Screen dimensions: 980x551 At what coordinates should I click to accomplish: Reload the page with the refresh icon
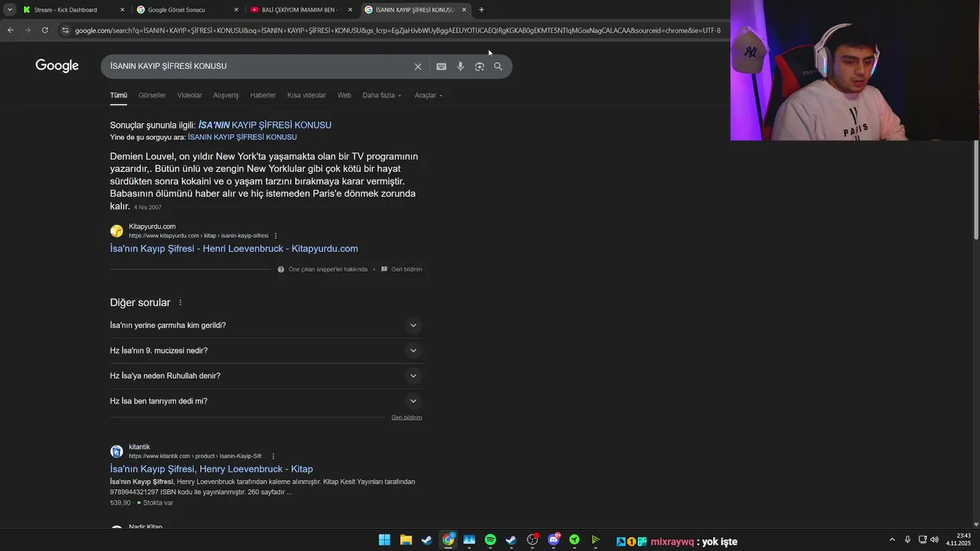pos(44,31)
